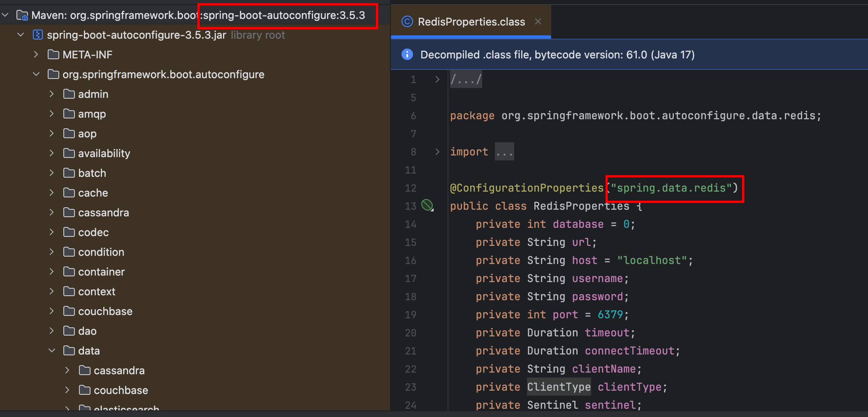Click the dao folder icon

[69, 331]
